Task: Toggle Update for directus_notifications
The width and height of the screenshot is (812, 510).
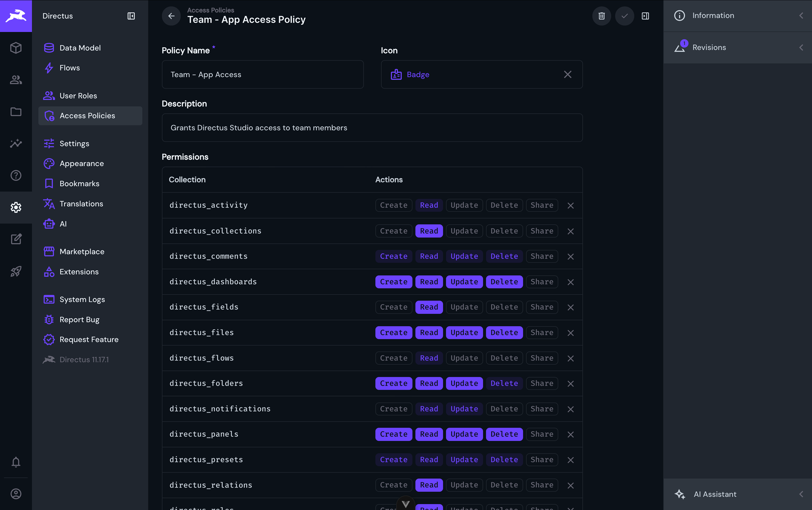Action: tap(464, 409)
